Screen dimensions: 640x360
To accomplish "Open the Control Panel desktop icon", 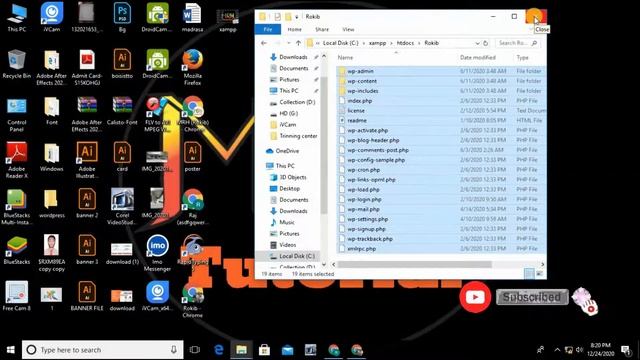I will tap(16, 114).
